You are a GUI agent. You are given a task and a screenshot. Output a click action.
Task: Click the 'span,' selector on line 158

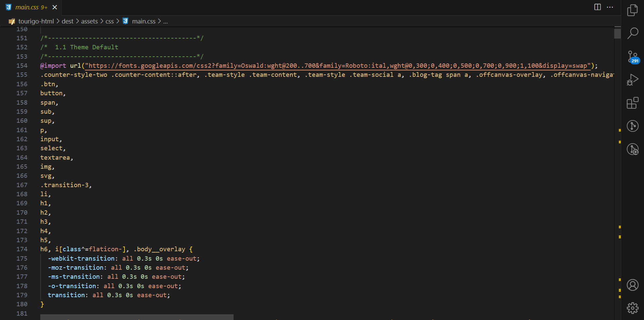[49, 103]
